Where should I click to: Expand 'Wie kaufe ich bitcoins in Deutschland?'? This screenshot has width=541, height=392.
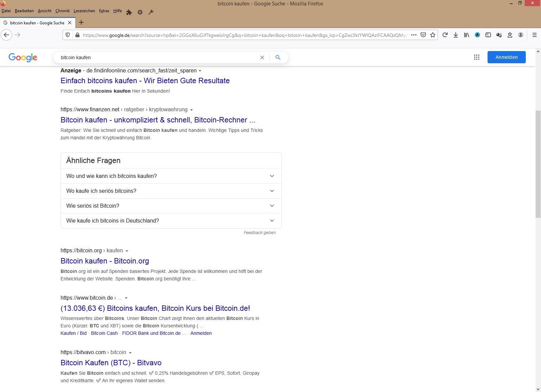click(x=171, y=221)
